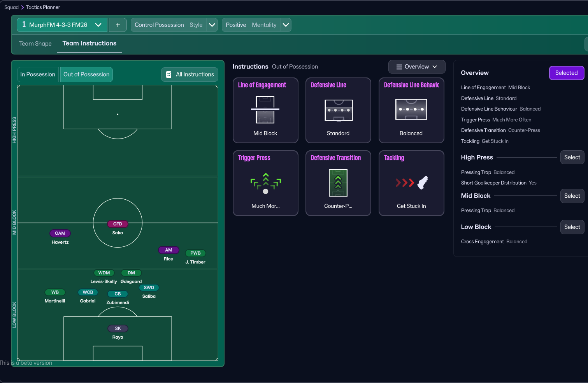Select the Defensive Line Behaviour Balanced icon
The image size is (588, 383).
pyautogui.click(x=411, y=109)
